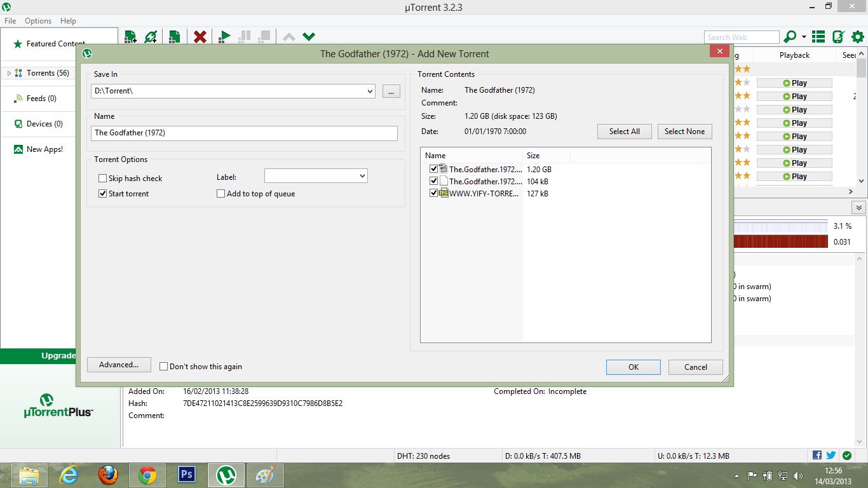The height and width of the screenshot is (488, 868).
Task: Open Internet Explorer from the taskbar
Action: [69, 475]
